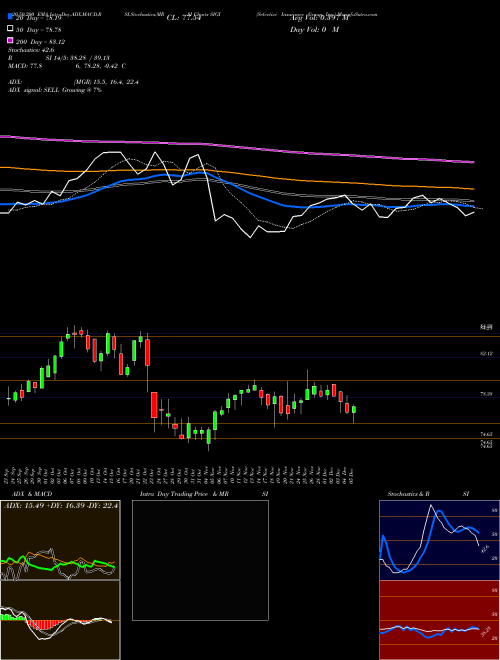Click the '(MGR) 15.5, 16.4, 22.4' values
The image size is (500, 660).
coord(106,82)
